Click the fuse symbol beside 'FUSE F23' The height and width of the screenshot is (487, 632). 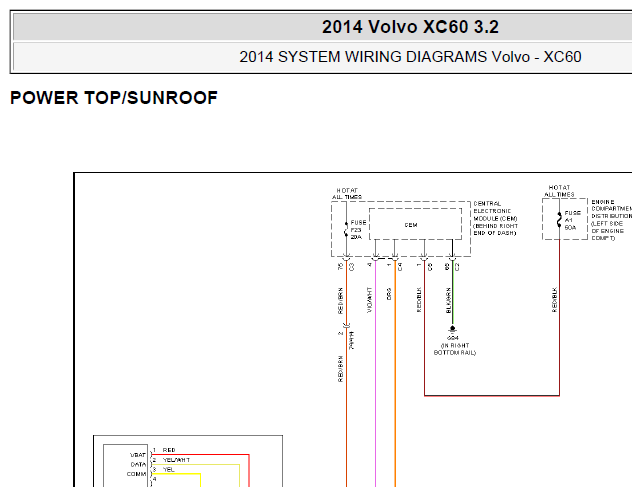tap(346, 229)
